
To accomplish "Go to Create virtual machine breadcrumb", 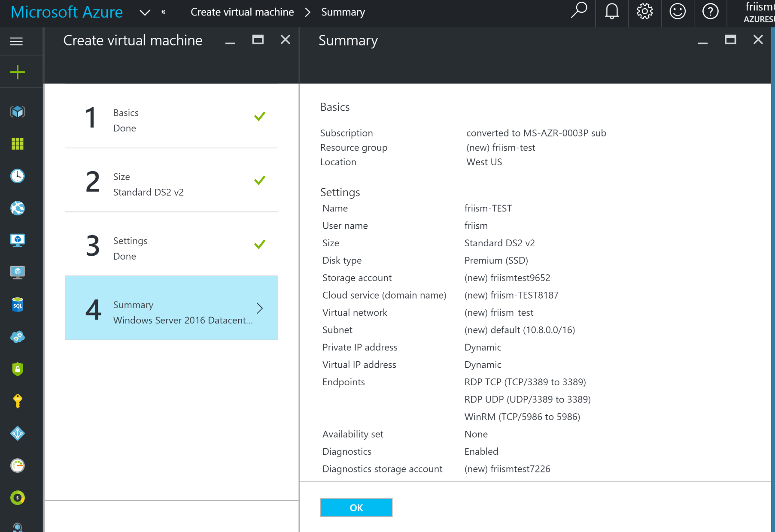I will coord(242,12).
